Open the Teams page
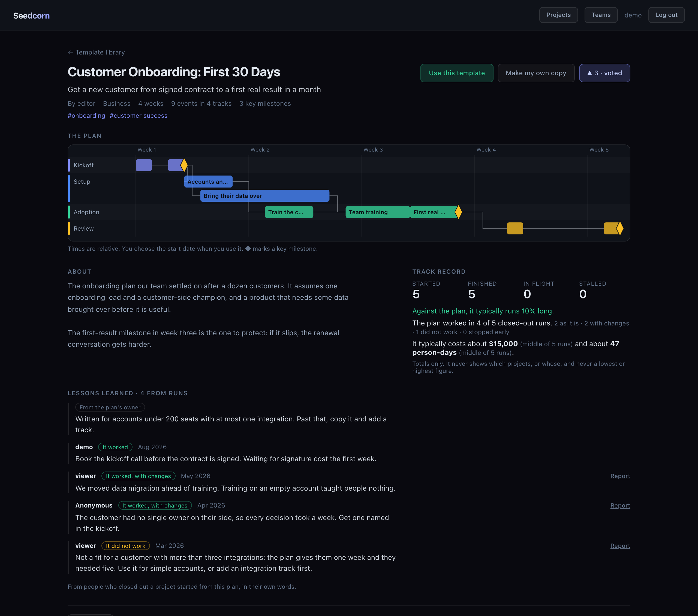The height and width of the screenshot is (616, 698). point(601,15)
